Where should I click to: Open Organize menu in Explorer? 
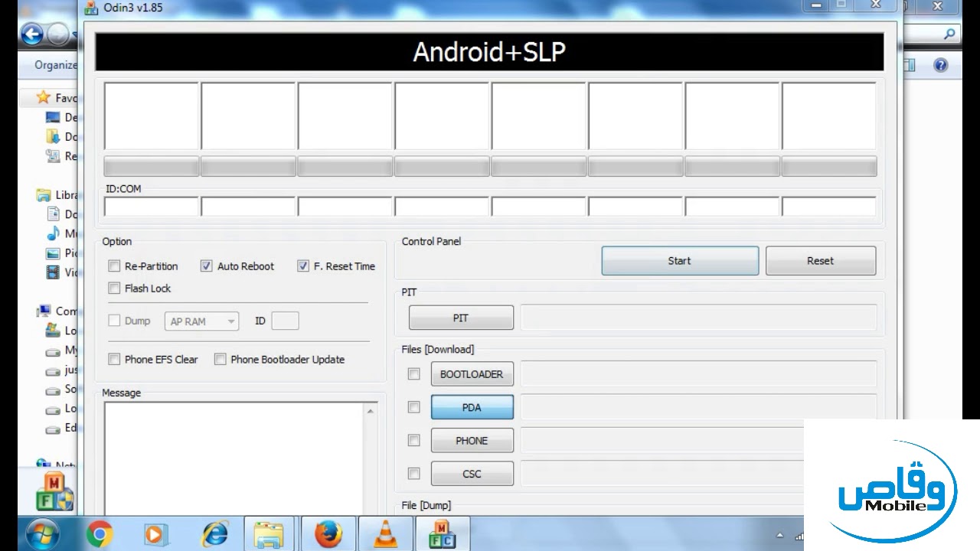(x=56, y=65)
